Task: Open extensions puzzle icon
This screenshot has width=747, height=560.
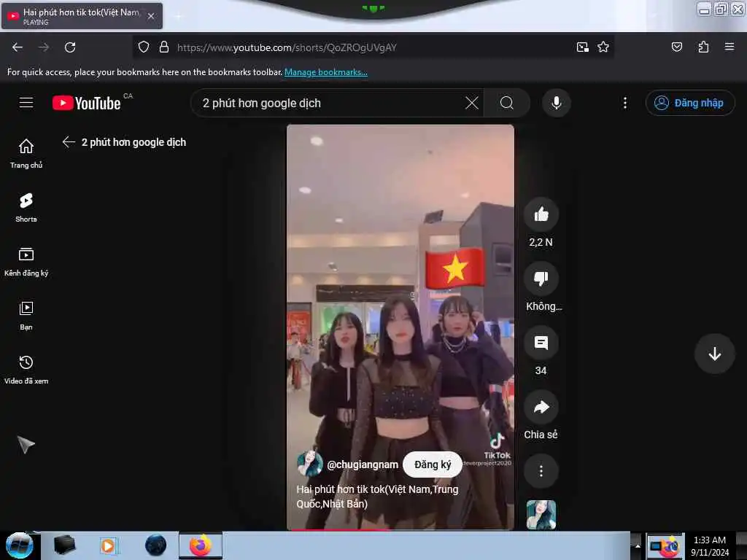Action: tap(703, 47)
